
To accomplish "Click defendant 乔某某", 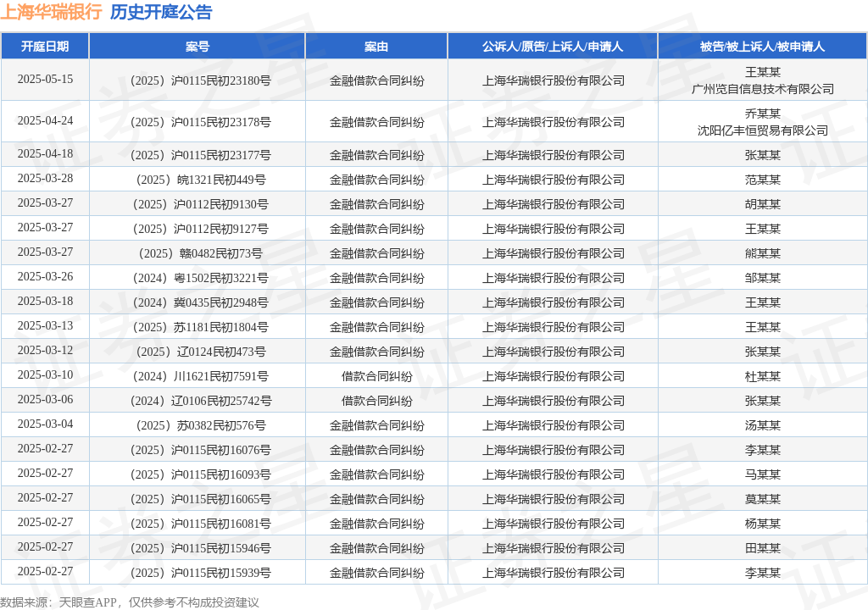I will (x=763, y=114).
